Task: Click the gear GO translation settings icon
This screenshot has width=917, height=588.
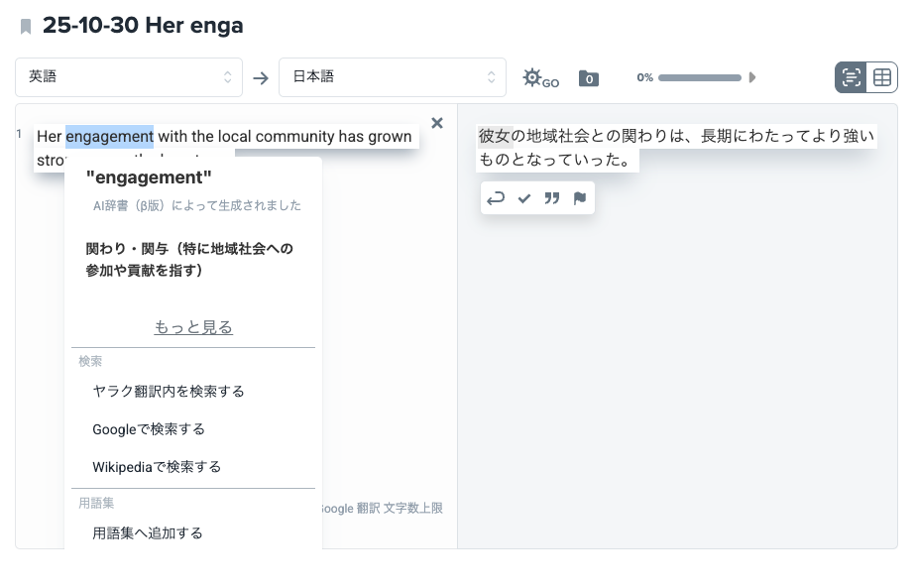Action: (539, 78)
